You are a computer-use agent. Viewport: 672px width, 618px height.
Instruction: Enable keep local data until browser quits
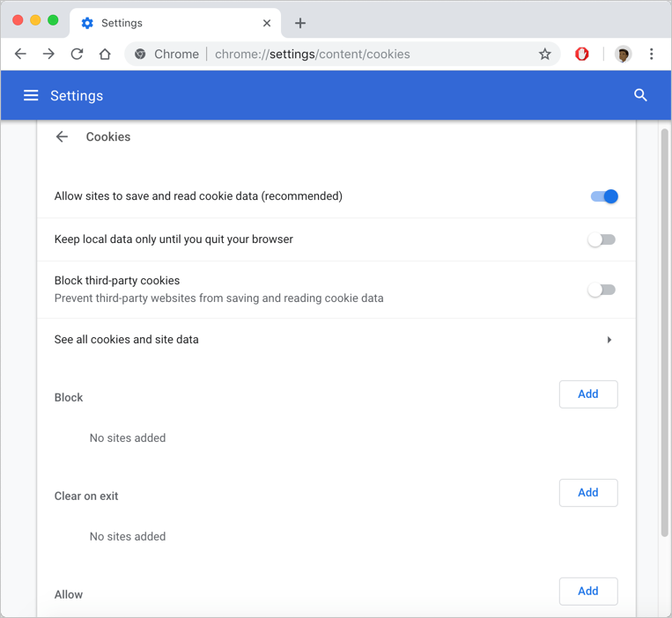(602, 239)
